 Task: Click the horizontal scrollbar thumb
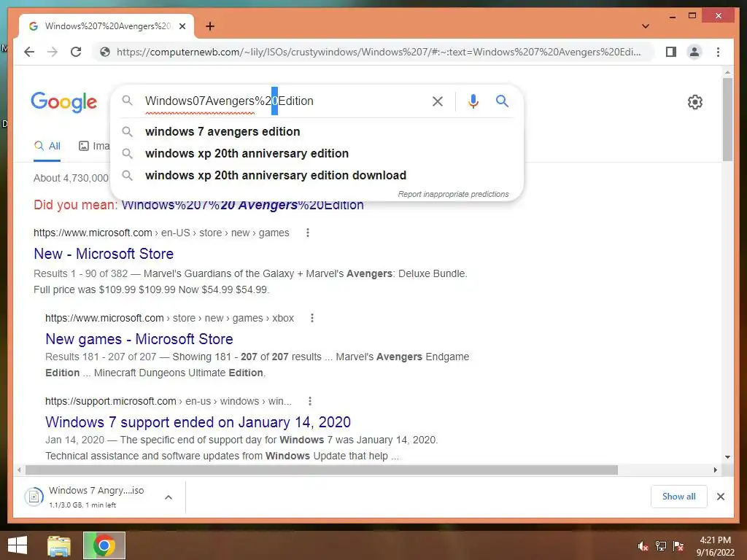(x=322, y=470)
